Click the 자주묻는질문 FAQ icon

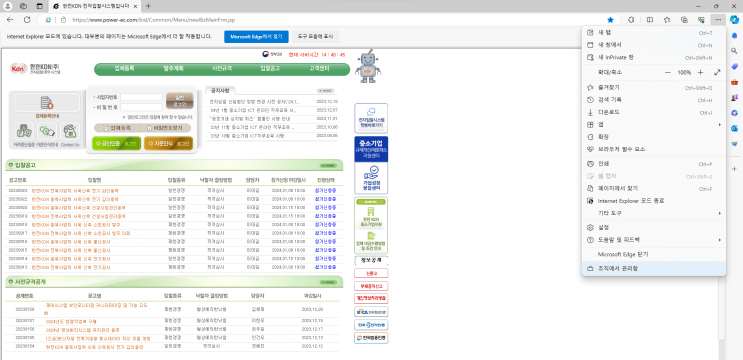click(24, 130)
